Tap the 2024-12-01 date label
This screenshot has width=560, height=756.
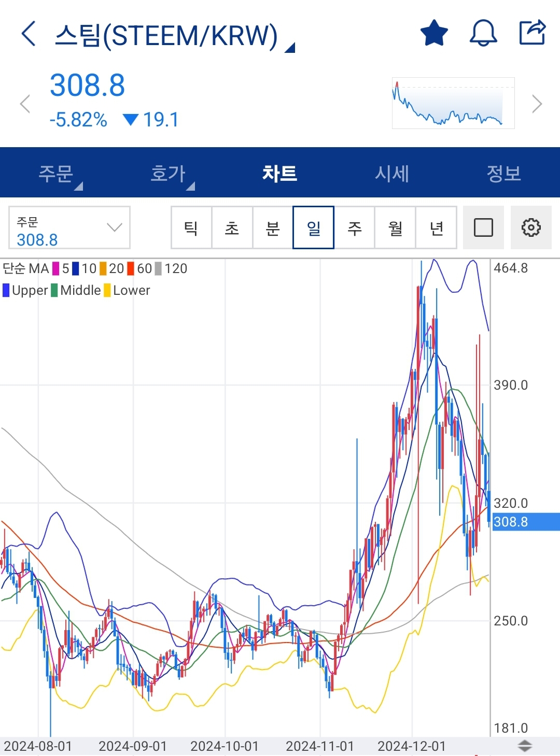point(412,746)
